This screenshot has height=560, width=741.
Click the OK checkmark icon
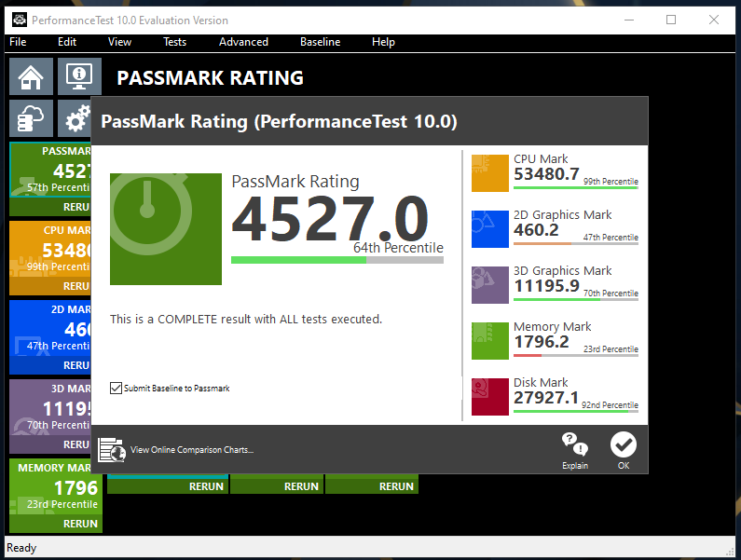click(624, 444)
